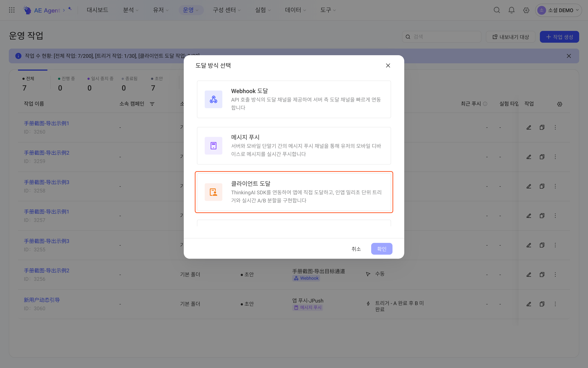588x368 pixels.
Task: Edit task ID 3260
Action: (x=529, y=127)
